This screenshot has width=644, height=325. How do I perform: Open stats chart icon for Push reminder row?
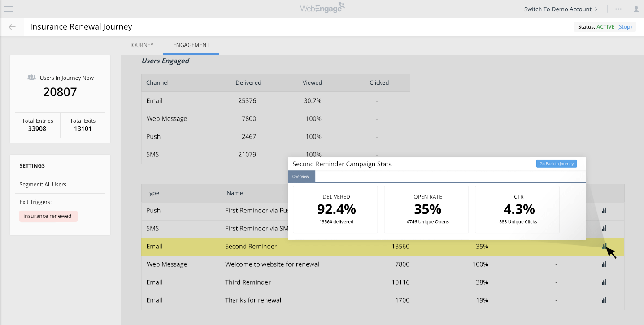tap(604, 211)
